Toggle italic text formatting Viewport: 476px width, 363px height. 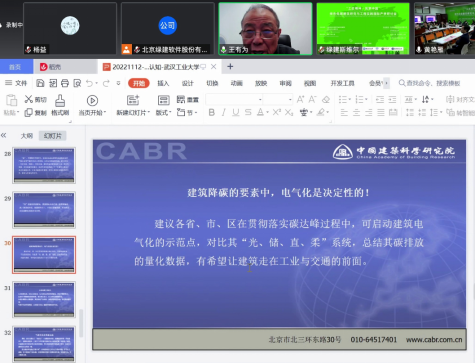pos(224,112)
